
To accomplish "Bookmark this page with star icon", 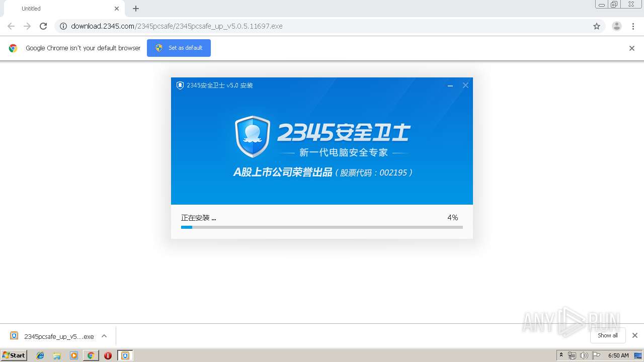I will coord(597,26).
